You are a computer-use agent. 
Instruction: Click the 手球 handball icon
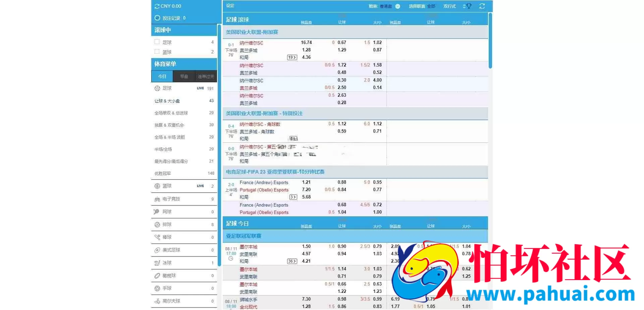tap(157, 289)
